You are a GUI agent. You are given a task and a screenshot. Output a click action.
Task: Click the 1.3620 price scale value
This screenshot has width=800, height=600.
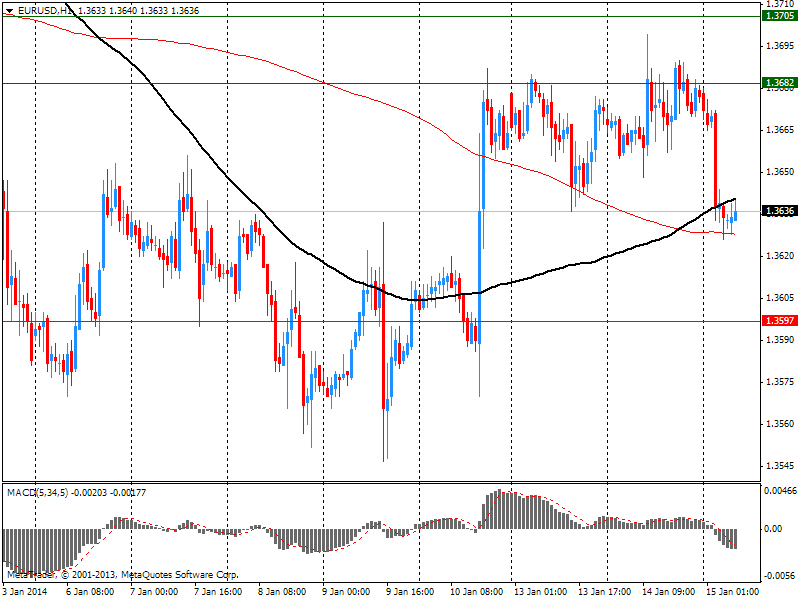tap(780, 256)
